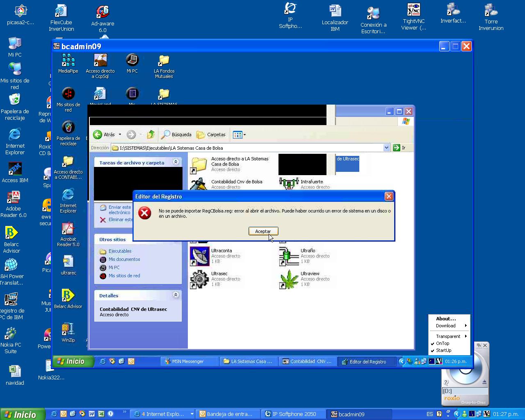This screenshot has width=525, height=420.
Task: Open the Transparent submenu
Action: [x=449, y=336]
